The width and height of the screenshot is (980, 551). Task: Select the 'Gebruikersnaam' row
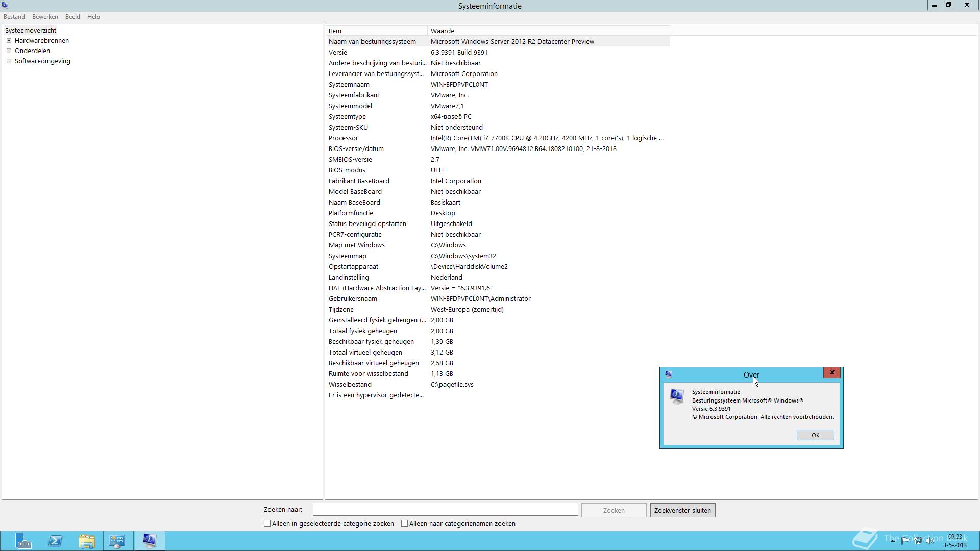[x=498, y=298]
